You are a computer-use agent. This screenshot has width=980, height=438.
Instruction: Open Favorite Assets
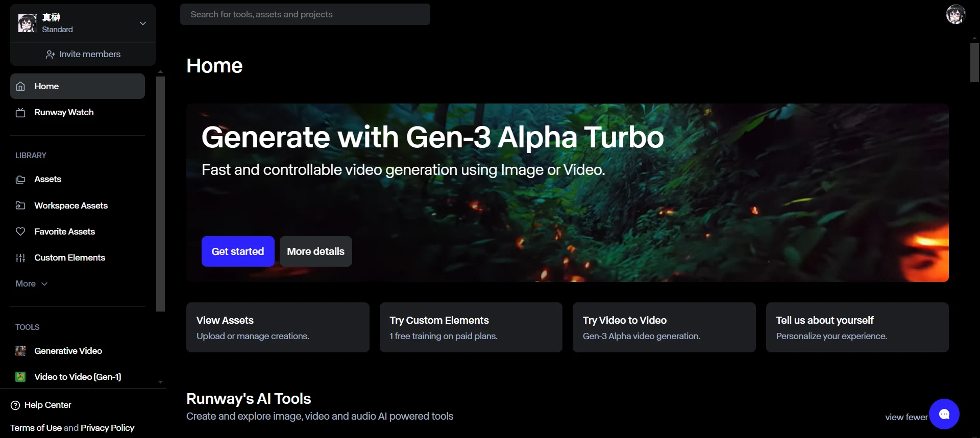pos(78,231)
